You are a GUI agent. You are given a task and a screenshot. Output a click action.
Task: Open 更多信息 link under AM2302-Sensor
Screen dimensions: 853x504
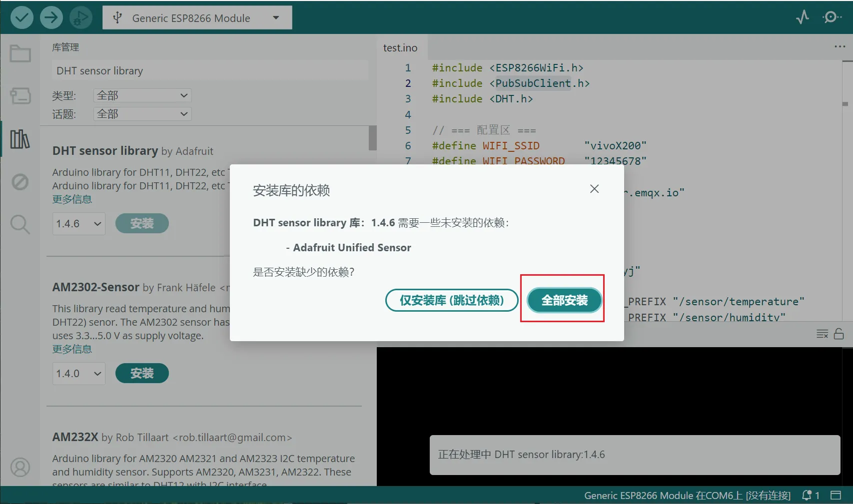[x=72, y=349]
